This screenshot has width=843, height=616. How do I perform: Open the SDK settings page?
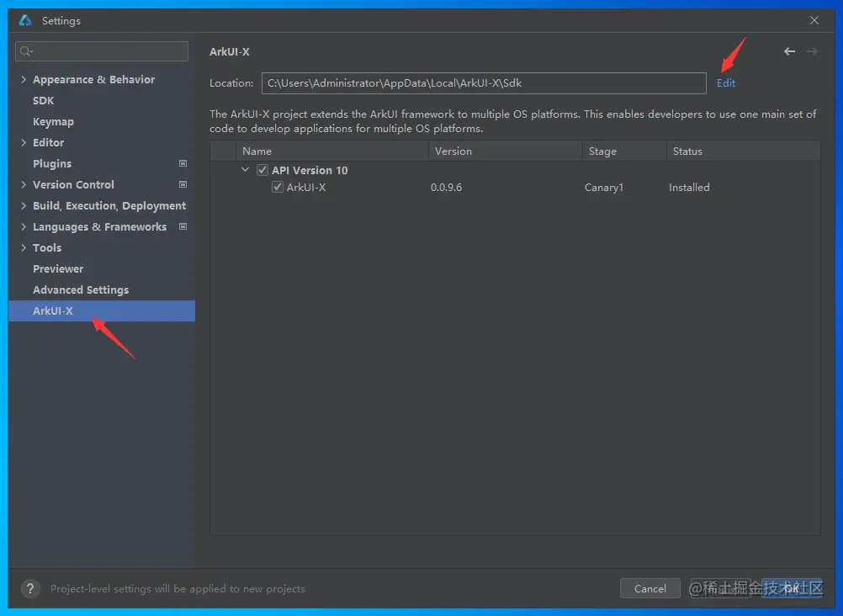(43, 101)
